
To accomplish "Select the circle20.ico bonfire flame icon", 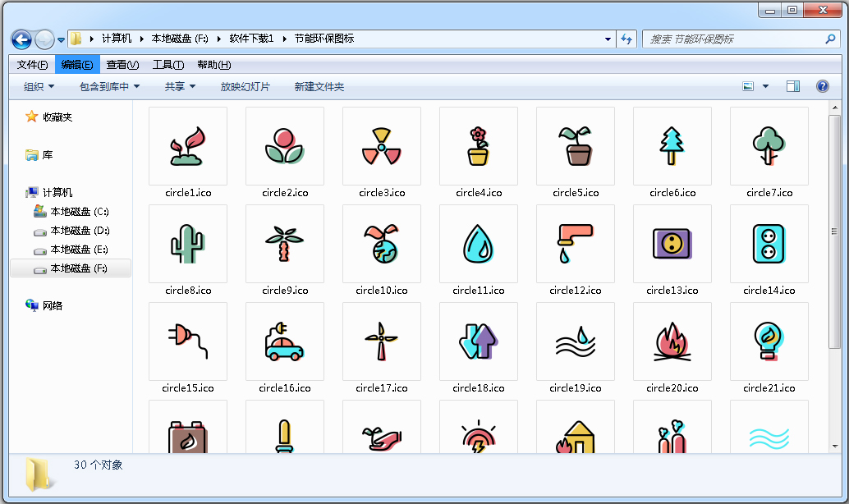I will coord(672,341).
